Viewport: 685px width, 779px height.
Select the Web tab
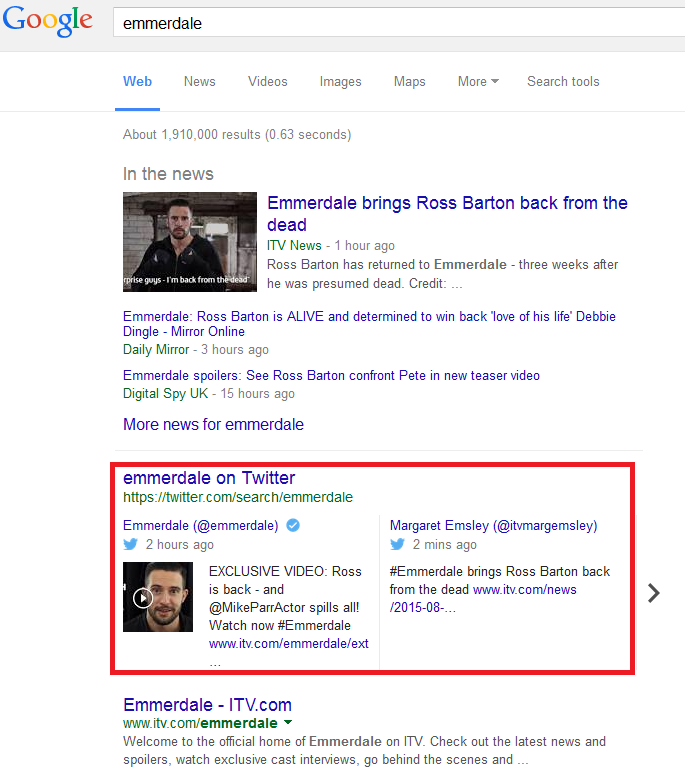pyautogui.click(x=138, y=81)
